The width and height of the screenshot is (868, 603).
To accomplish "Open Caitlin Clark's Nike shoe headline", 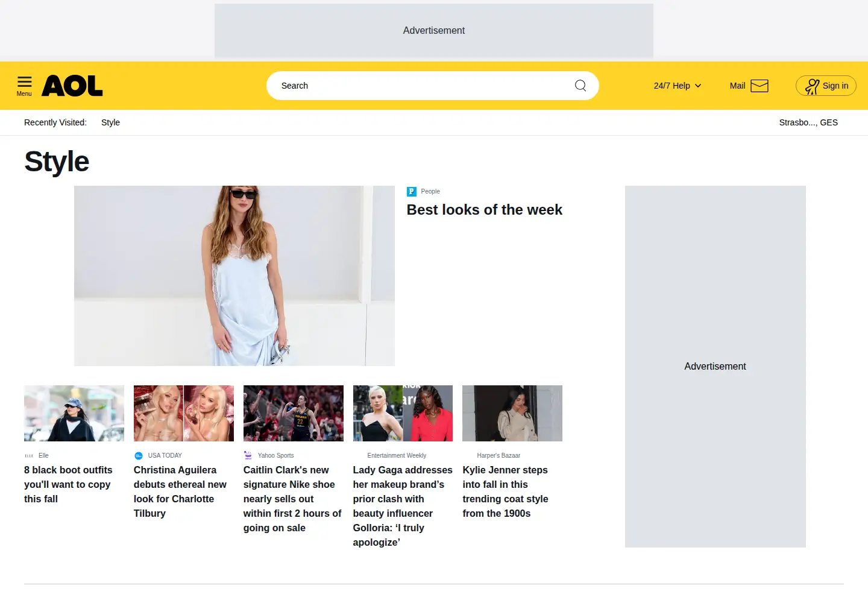I will [x=292, y=499].
